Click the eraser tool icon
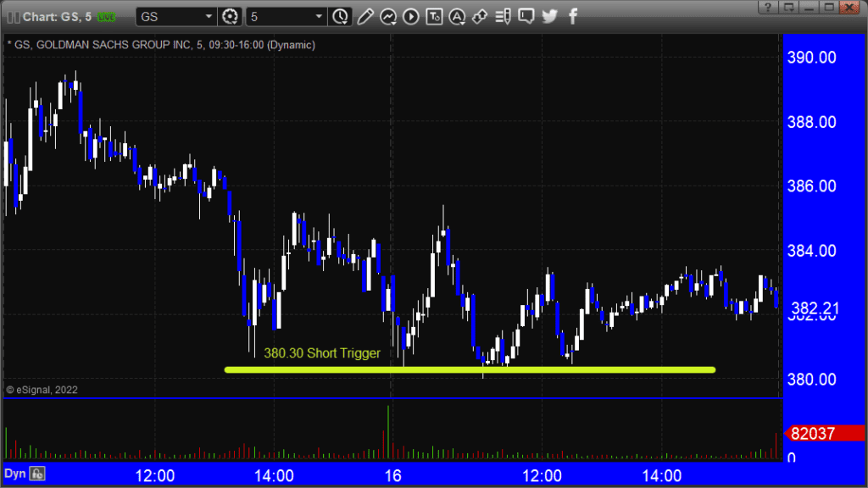This screenshot has height=488, width=868. coord(480,17)
